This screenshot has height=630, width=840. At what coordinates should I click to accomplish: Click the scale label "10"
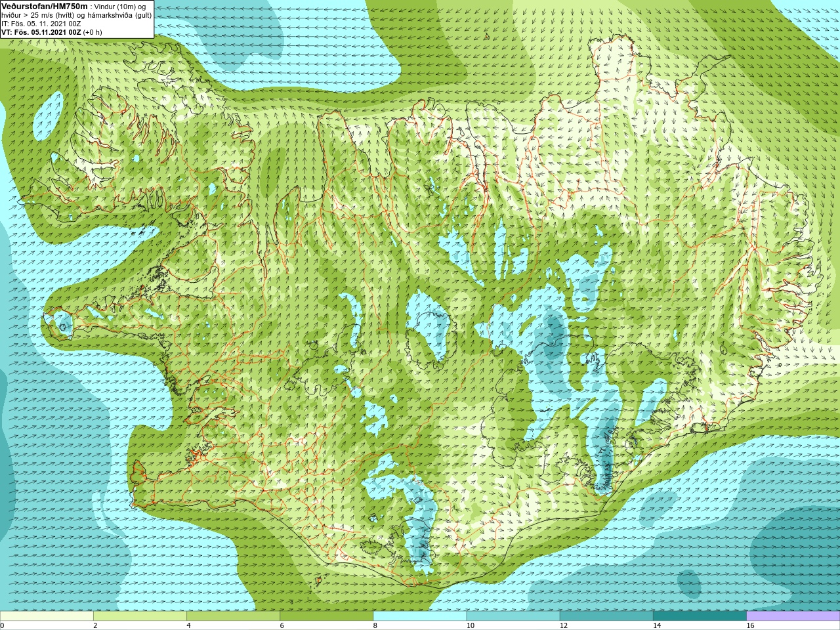tap(471, 625)
